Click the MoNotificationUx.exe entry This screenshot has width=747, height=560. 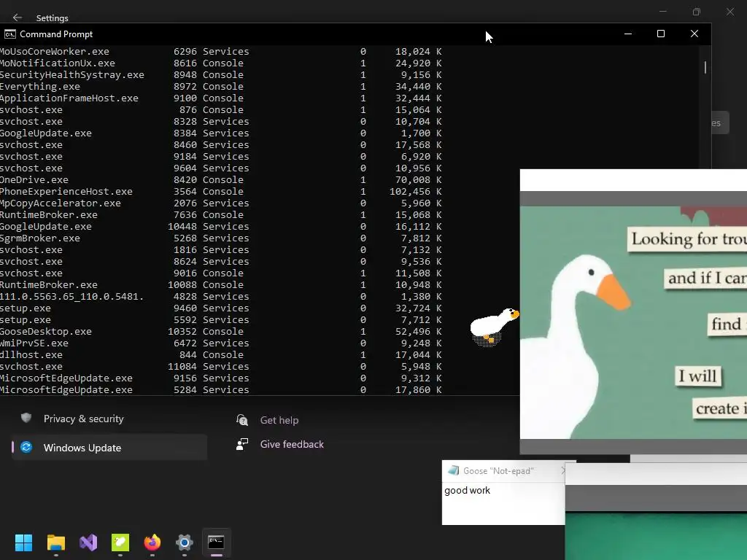click(x=57, y=63)
